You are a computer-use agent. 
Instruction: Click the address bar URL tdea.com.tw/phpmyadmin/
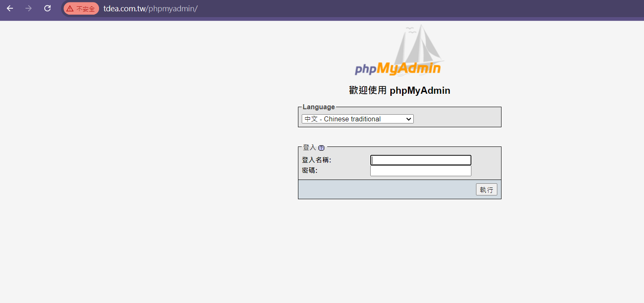click(x=150, y=8)
